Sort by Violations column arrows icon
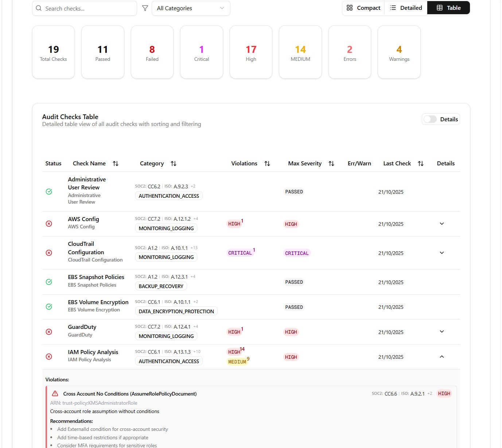The image size is (502, 448). point(267,164)
